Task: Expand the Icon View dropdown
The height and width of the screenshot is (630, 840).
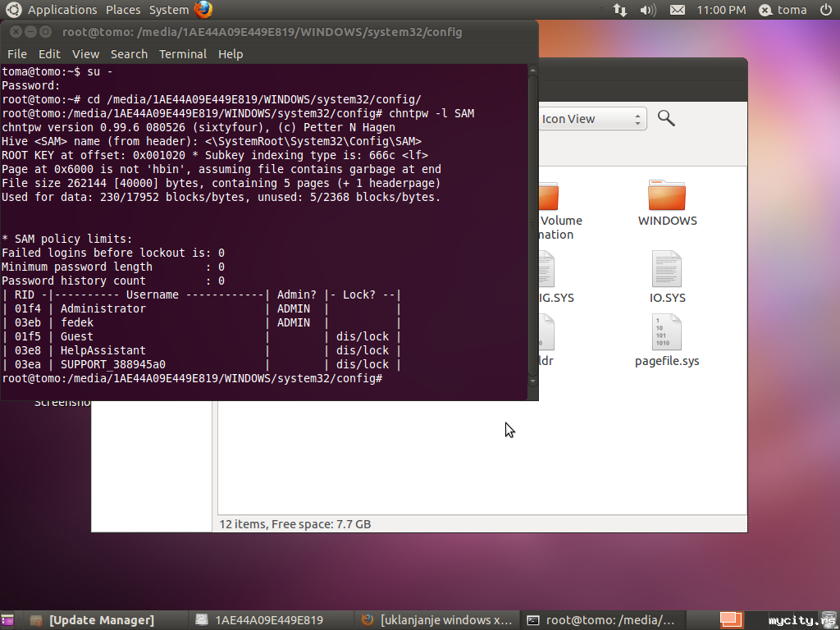Action: click(591, 119)
